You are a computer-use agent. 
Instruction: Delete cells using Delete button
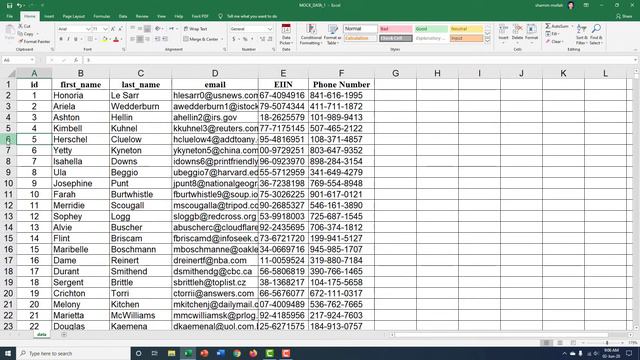coord(517,33)
